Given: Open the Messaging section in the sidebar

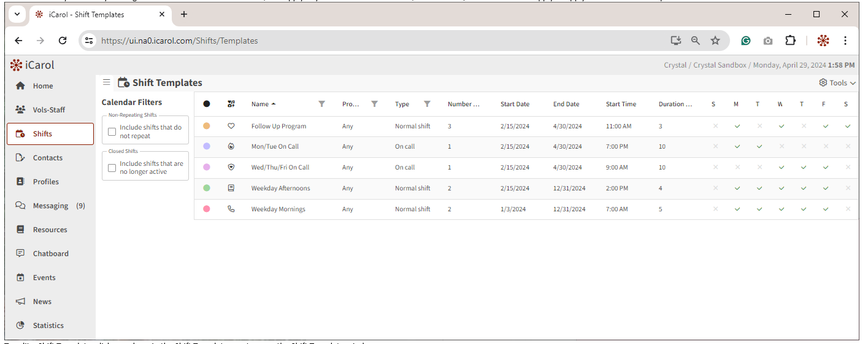Looking at the screenshot, I should click(50, 206).
